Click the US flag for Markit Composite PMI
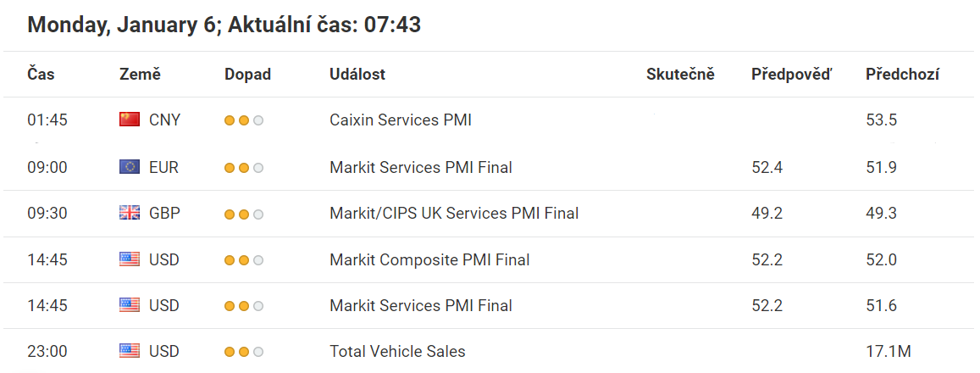The image size is (980, 373). (130, 259)
